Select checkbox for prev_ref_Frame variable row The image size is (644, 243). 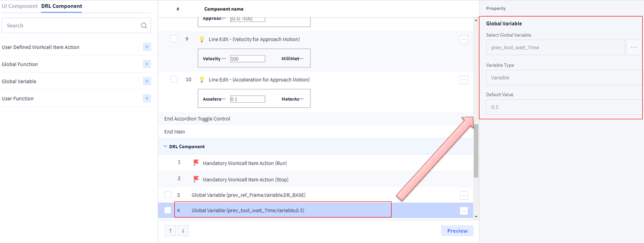[x=168, y=195]
